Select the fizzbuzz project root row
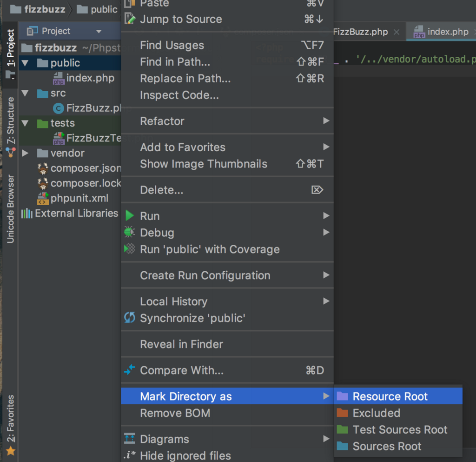The image size is (476, 462). pos(70,47)
